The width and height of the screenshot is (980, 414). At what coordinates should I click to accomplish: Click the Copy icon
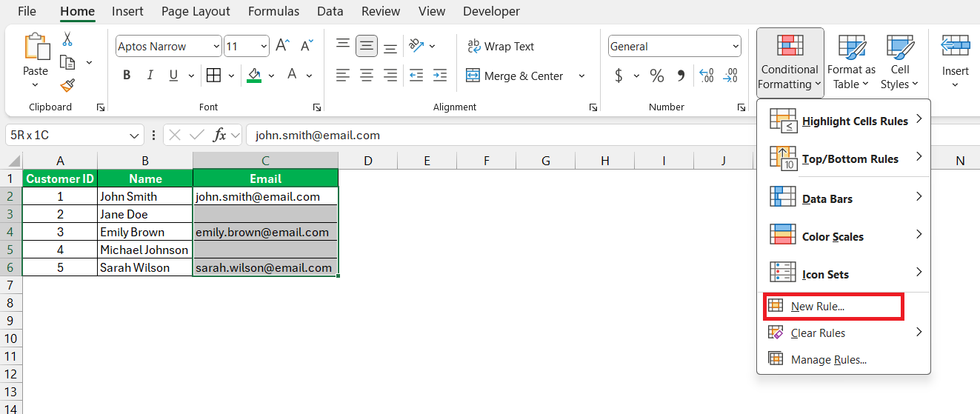coord(68,62)
